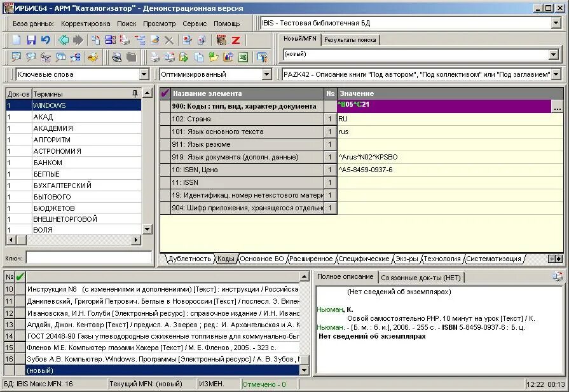Mark record 14 in the checkmark column

pyautogui.click(x=20, y=336)
